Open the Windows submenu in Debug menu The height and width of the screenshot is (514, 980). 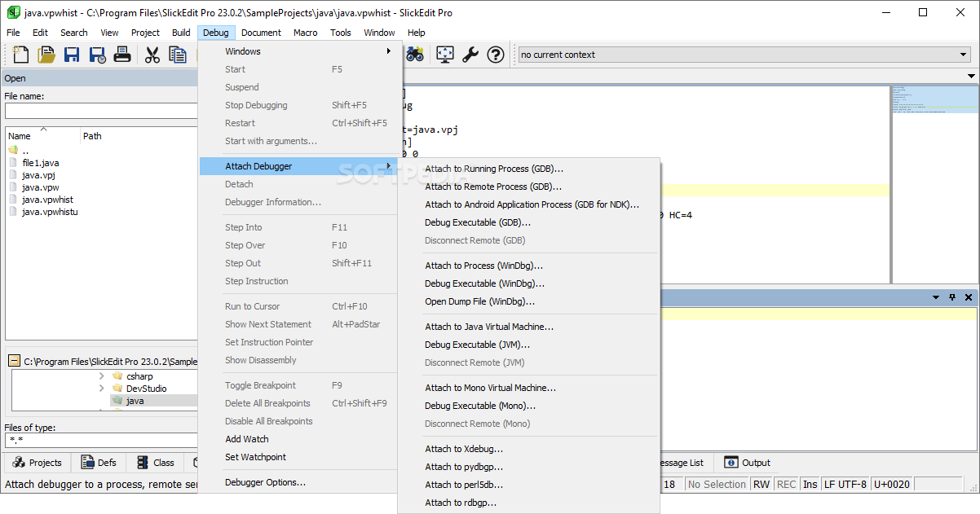(x=300, y=51)
